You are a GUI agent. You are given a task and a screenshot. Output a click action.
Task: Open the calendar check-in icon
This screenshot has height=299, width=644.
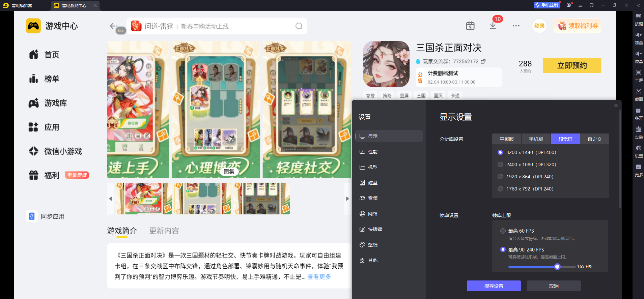(x=470, y=26)
